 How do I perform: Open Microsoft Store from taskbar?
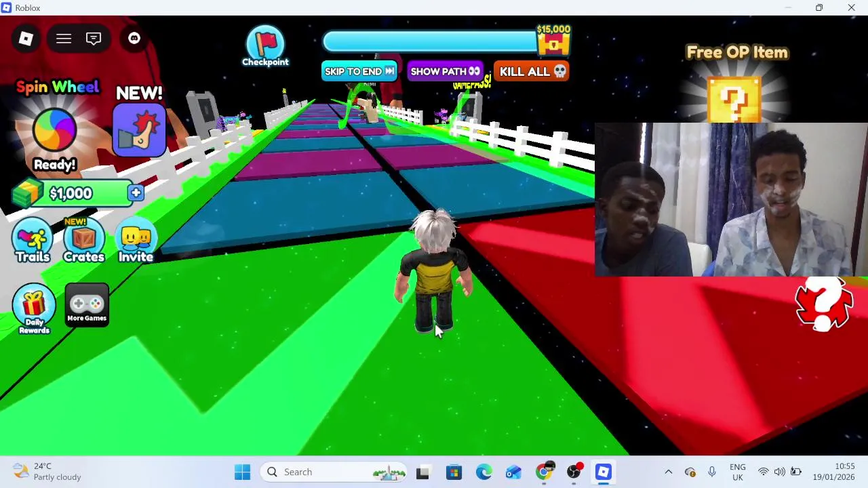pos(454,472)
